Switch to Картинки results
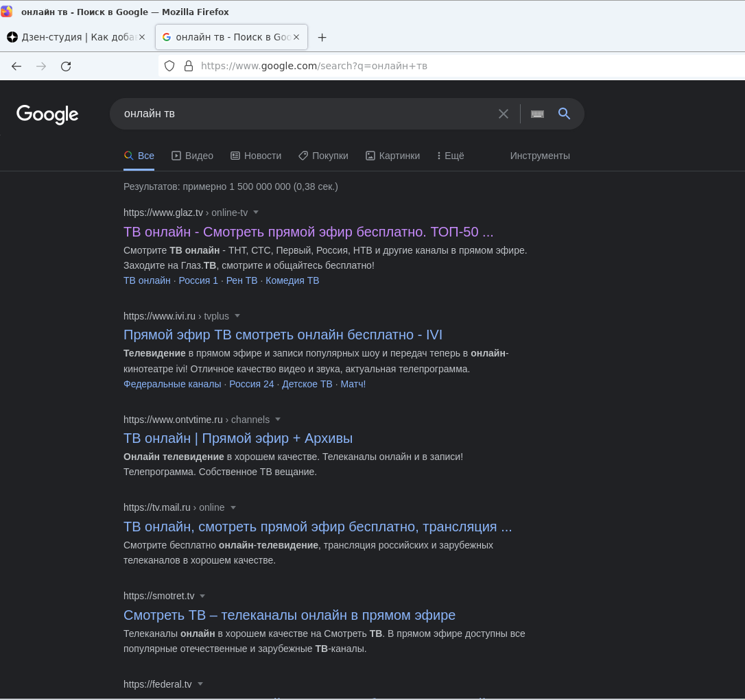Image resolution: width=745 pixels, height=700 pixels. click(x=393, y=156)
